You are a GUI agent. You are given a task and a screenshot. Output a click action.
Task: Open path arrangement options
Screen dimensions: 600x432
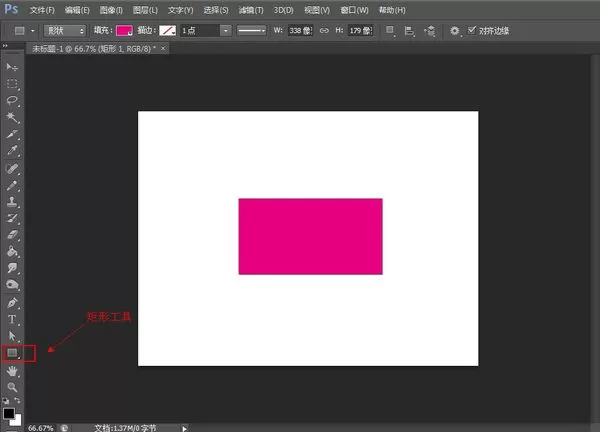429,31
